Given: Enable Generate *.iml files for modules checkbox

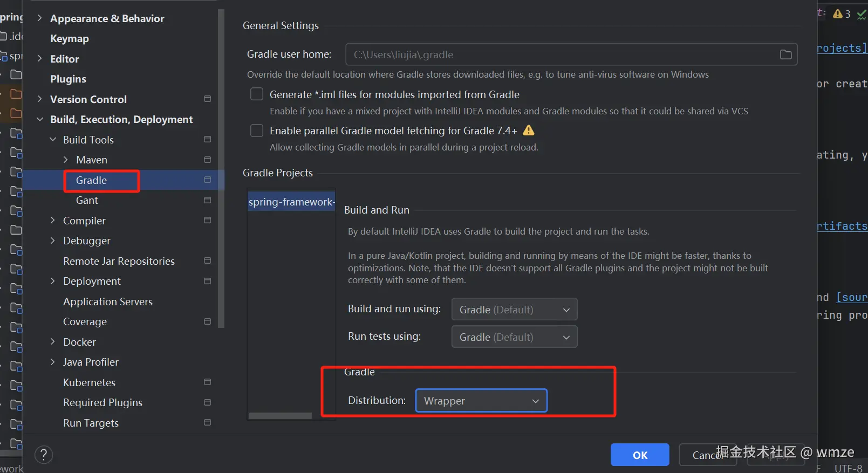Looking at the screenshot, I should 257,94.
